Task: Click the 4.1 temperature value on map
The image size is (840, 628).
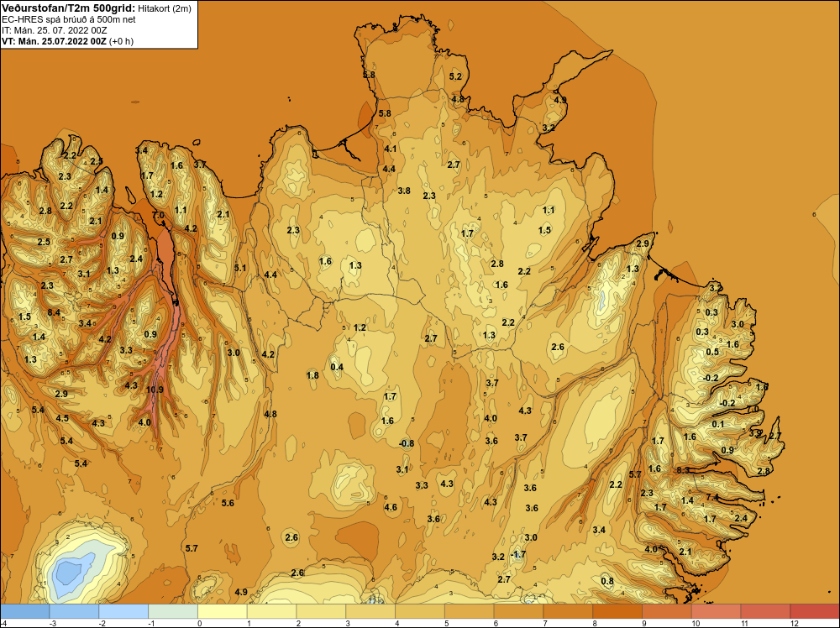Action: pyautogui.click(x=390, y=149)
